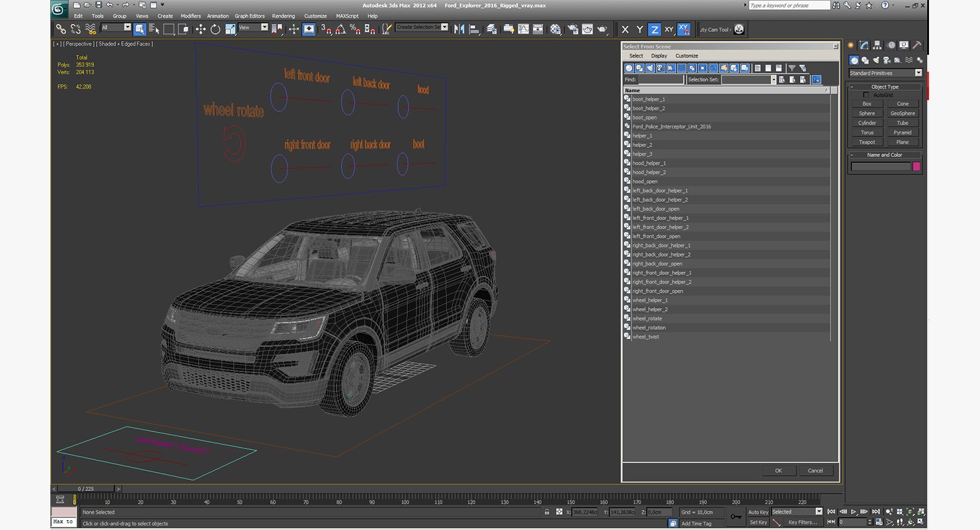Image resolution: width=980 pixels, height=530 pixels.
Task: Click OK in Select From Scene
Action: [x=778, y=470]
